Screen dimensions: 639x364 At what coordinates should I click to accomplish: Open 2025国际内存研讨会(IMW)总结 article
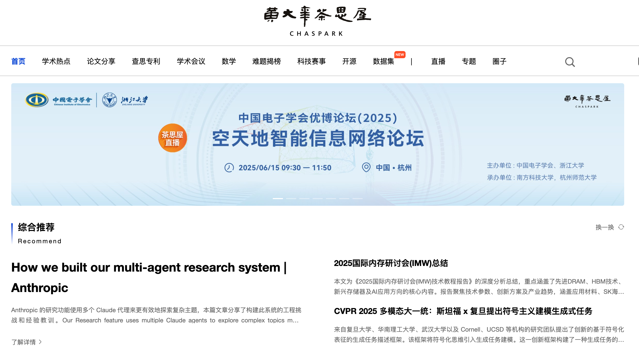coord(391,263)
